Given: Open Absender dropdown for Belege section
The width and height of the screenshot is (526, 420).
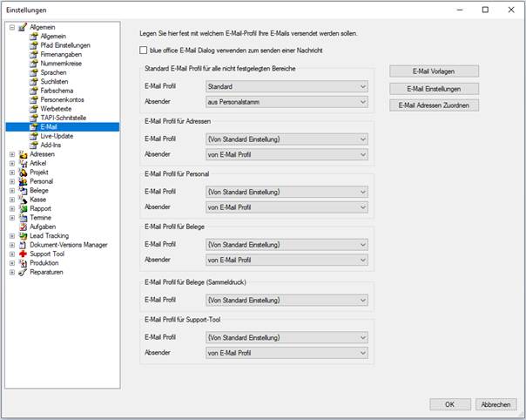Looking at the screenshot, I should pos(287,261).
